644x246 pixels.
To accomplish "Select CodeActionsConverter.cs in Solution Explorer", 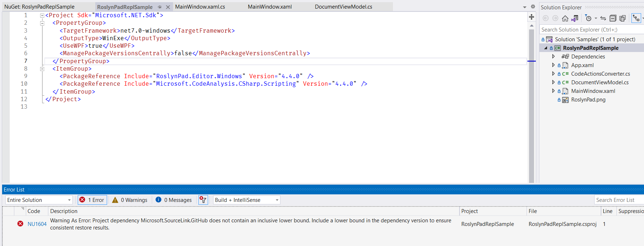I will [x=600, y=74].
